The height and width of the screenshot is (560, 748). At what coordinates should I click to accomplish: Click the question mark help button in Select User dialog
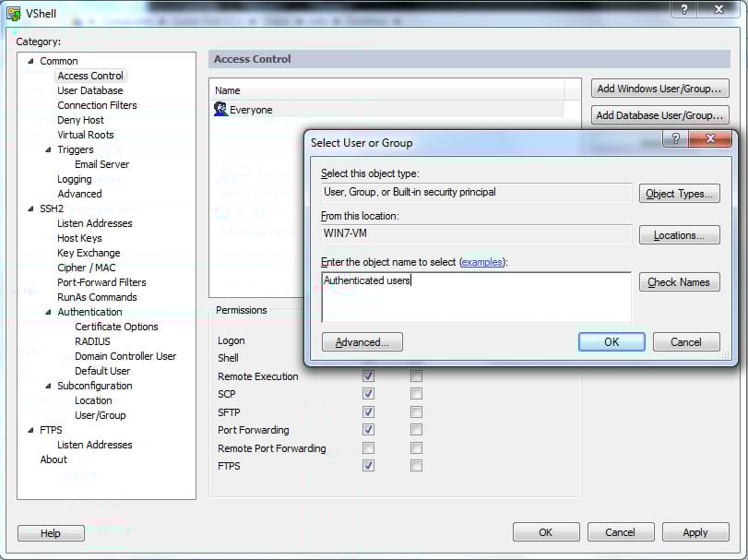coord(675,139)
